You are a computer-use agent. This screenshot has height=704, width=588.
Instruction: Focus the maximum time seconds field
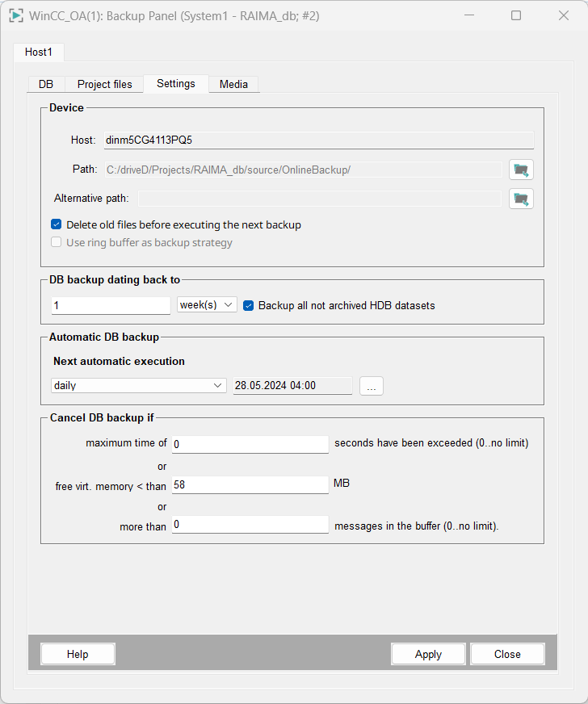click(250, 444)
